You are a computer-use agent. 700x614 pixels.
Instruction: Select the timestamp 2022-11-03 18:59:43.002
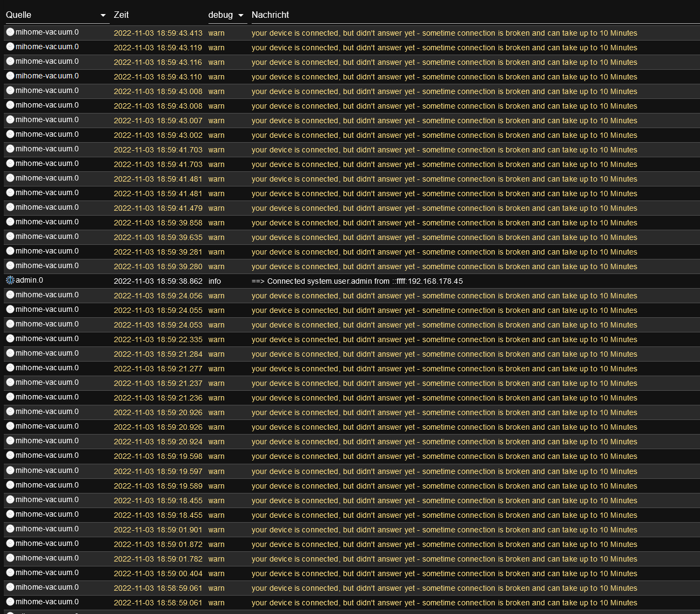pyautogui.click(x=158, y=135)
